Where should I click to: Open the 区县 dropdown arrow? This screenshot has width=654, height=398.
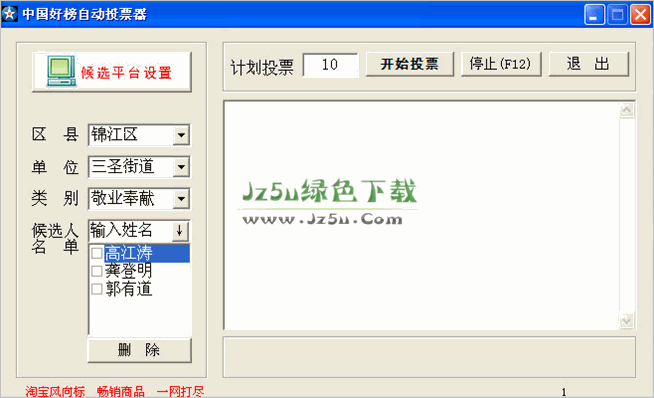[x=181, y=135]
